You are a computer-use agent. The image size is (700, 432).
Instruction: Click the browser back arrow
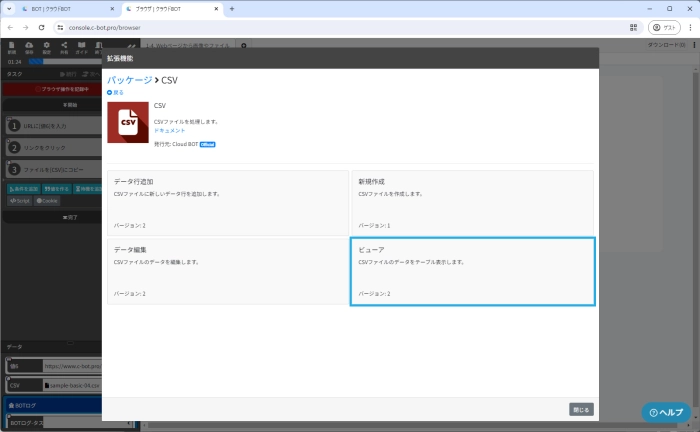click(10, 27)
